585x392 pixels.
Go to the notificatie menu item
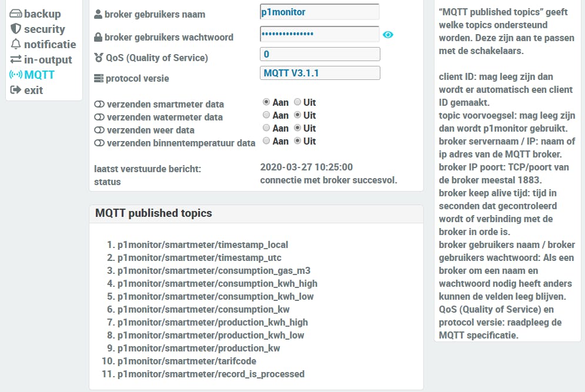coord(49,44)
